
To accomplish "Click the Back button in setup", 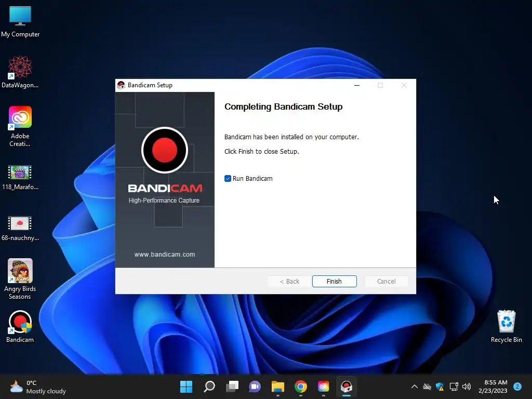I will click(x=289, y=281).
